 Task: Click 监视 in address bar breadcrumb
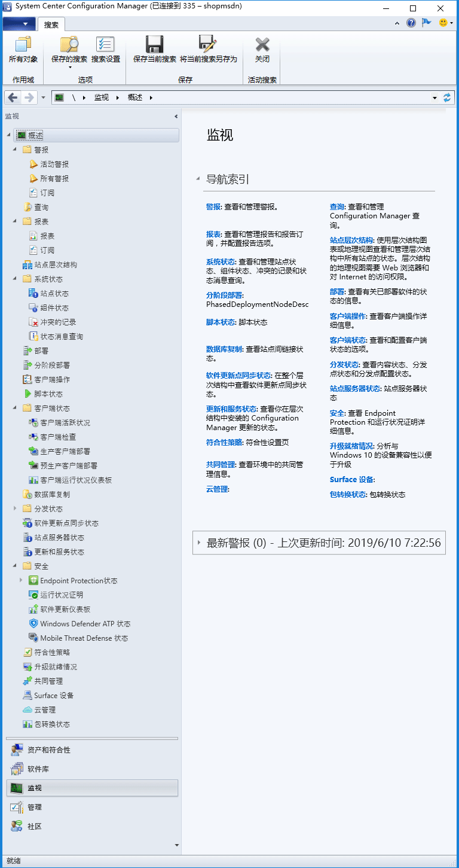click(x=101, y=98)
